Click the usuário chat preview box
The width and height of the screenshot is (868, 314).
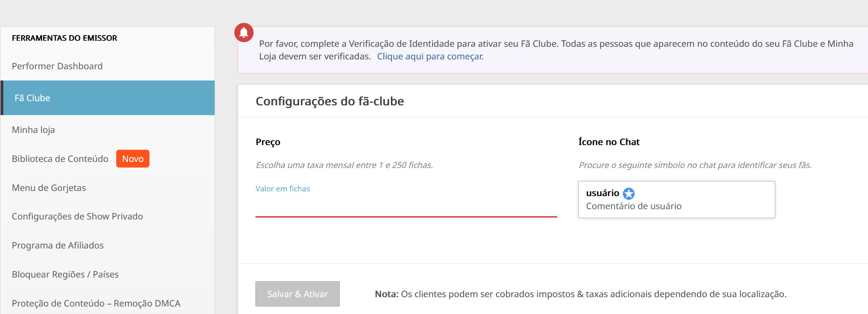tap(676, 199)
